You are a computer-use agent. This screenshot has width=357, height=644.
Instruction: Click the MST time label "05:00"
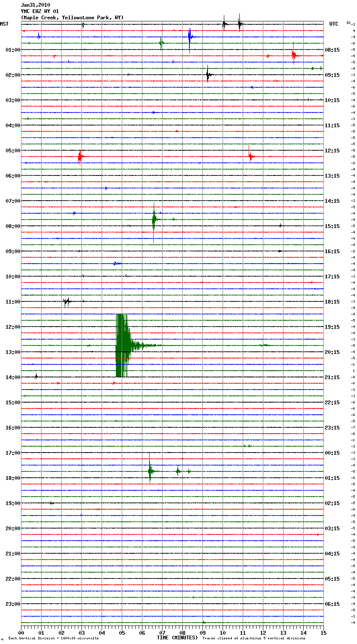tap(13, 151)
